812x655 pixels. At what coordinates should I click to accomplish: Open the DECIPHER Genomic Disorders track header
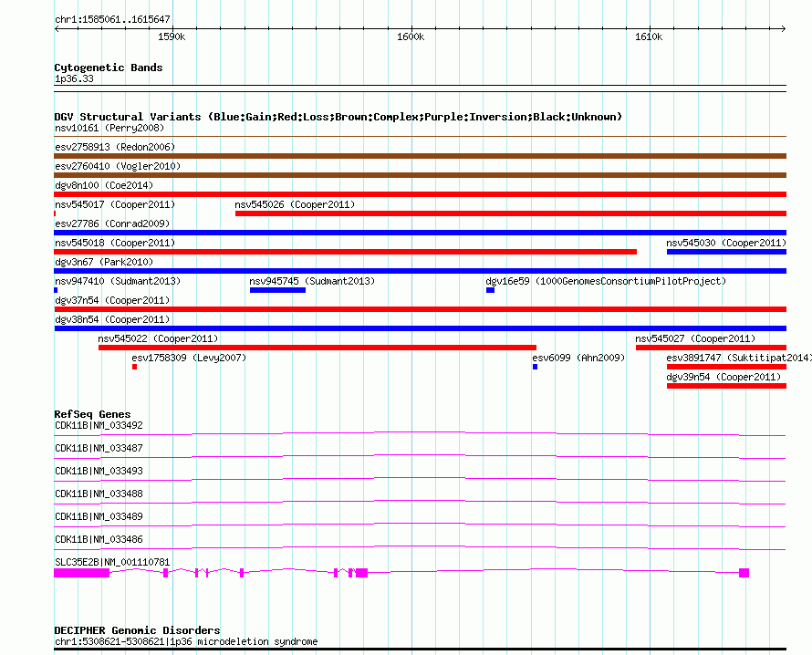click(137, 630)
